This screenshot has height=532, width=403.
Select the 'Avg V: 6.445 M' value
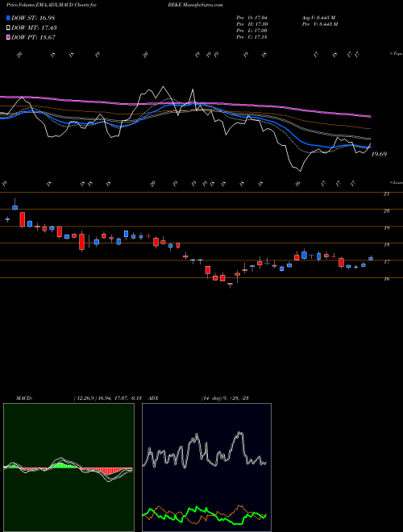pyautogui.click(x=319, y=18)
